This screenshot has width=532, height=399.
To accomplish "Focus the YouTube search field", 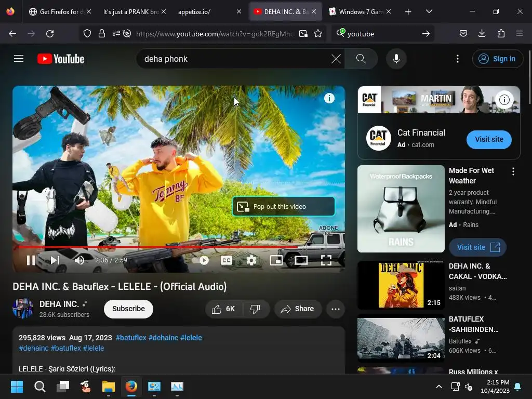I will pyautogui.click(x=234, y=59).
